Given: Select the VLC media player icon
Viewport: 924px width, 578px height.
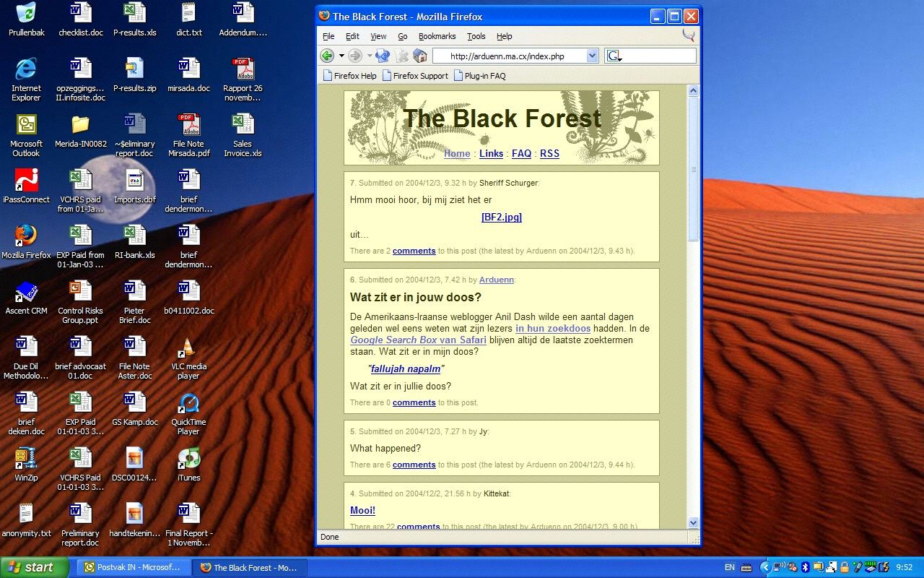Looking at the screenshot, I should (188, 358).
